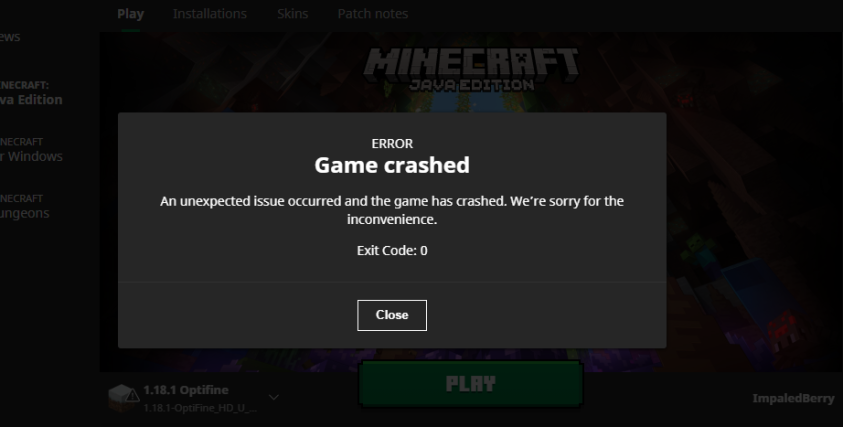Click the warning triangle on installation icon
Screen dimensions: 843x427
click(x=133, y=397)
